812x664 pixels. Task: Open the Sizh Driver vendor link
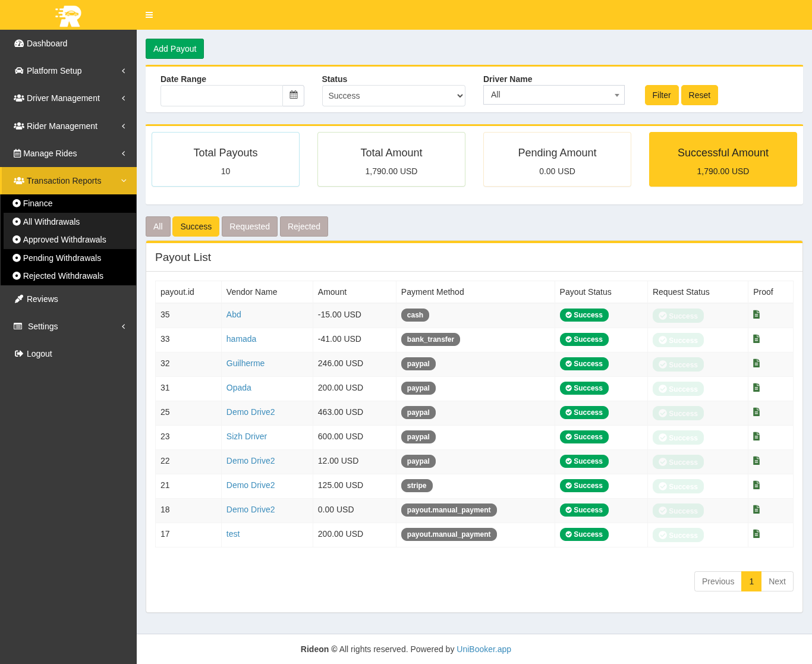(246, 436)
